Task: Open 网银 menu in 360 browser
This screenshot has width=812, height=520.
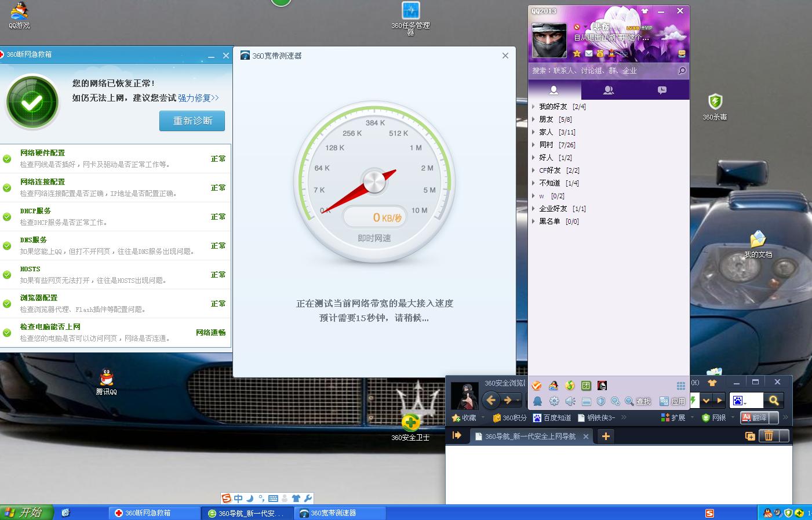Action: click(713, 417)
